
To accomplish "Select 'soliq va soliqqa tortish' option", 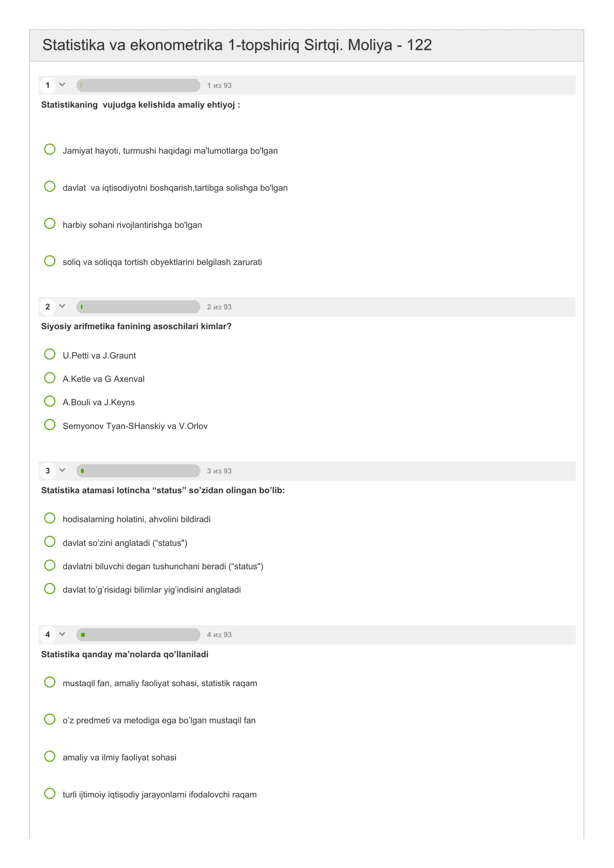I will pos(49,261).
